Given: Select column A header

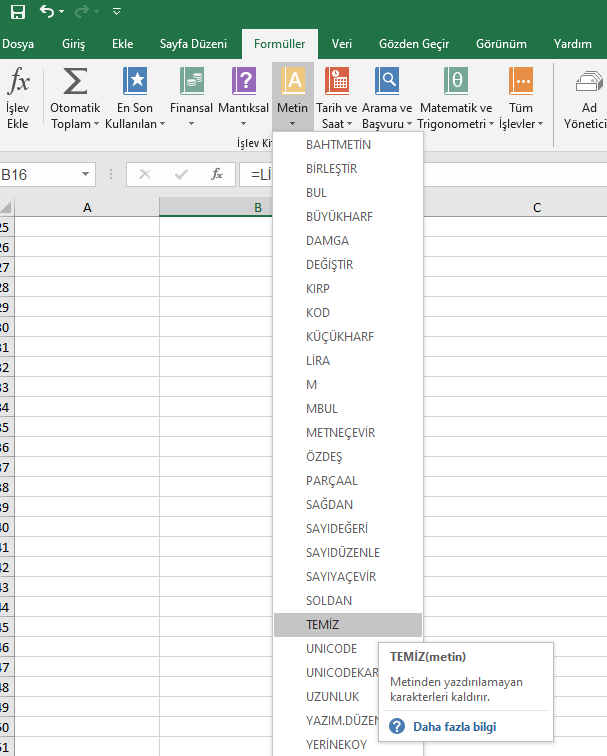Looking at the screenshot, I should tap(87, 207).
